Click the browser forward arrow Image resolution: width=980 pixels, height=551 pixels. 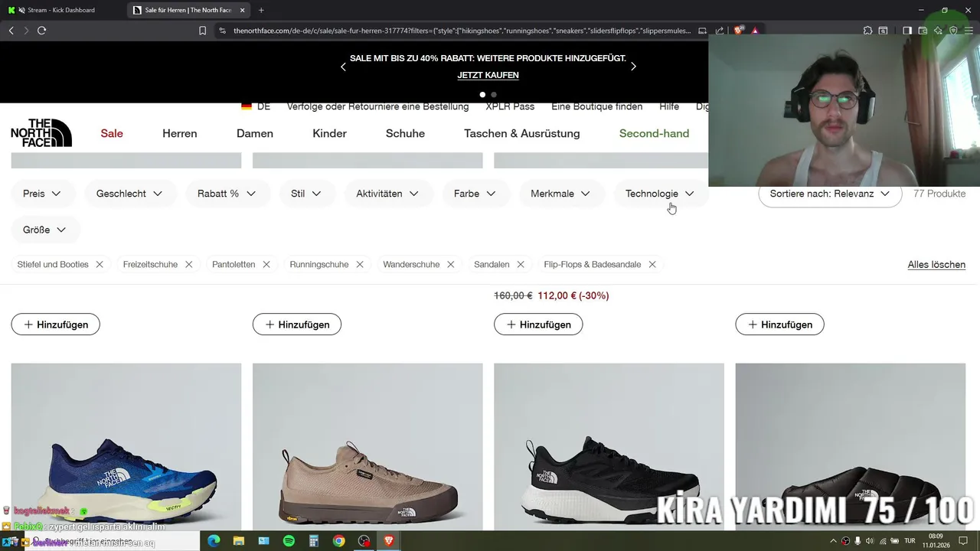(26, 31)
